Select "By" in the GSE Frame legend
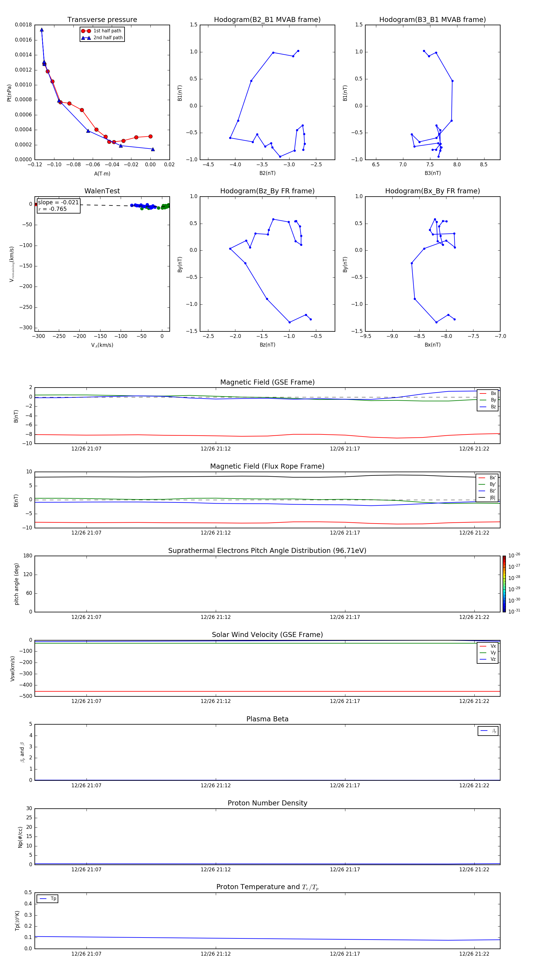The height and width of the screenshot is (980, 535). [488, 400]
